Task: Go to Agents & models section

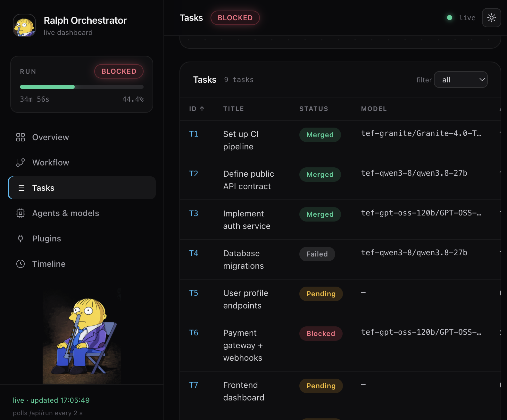Action: click(82, 213)
